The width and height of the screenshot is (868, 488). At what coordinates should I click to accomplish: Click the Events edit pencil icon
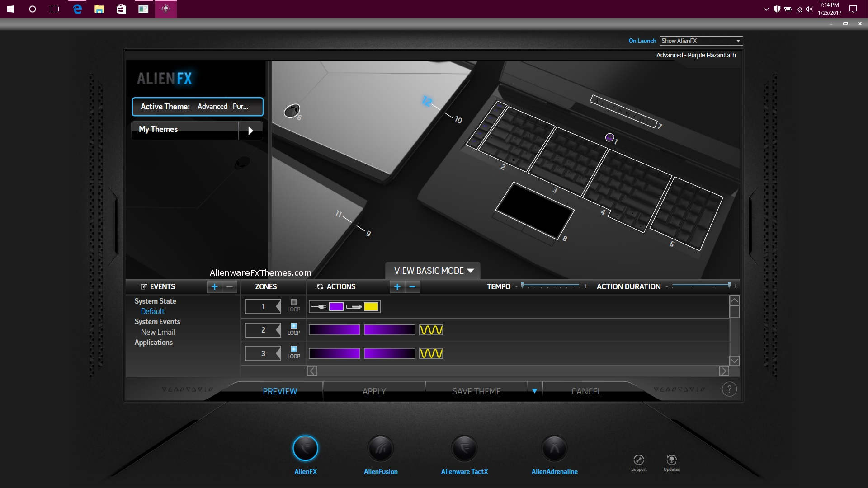144,286
